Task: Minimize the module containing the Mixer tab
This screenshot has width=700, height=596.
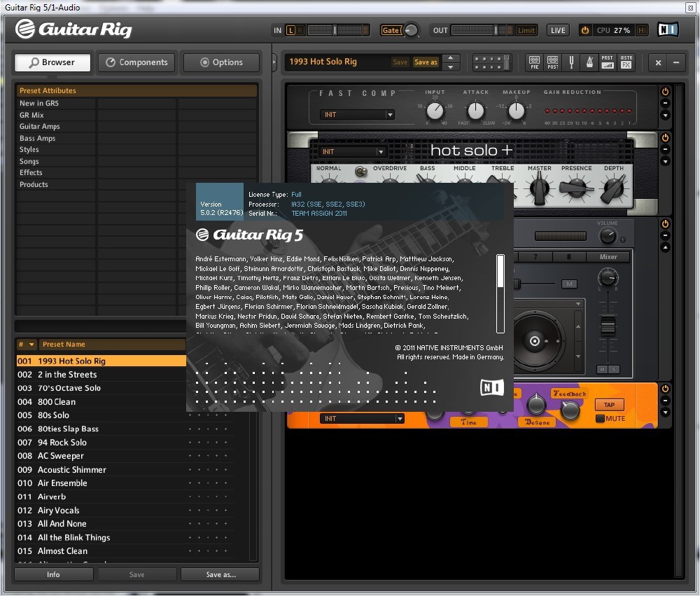Action: 665,235
